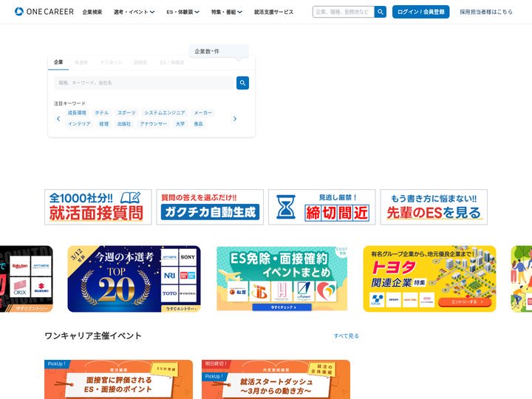Open the 先輩のESを見る banner

(x=434, y=207)
